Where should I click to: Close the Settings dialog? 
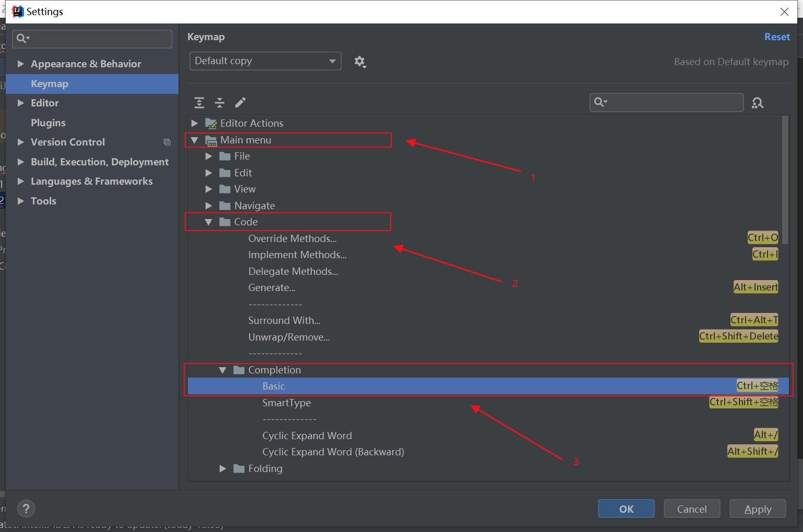(x=784, y=11)
